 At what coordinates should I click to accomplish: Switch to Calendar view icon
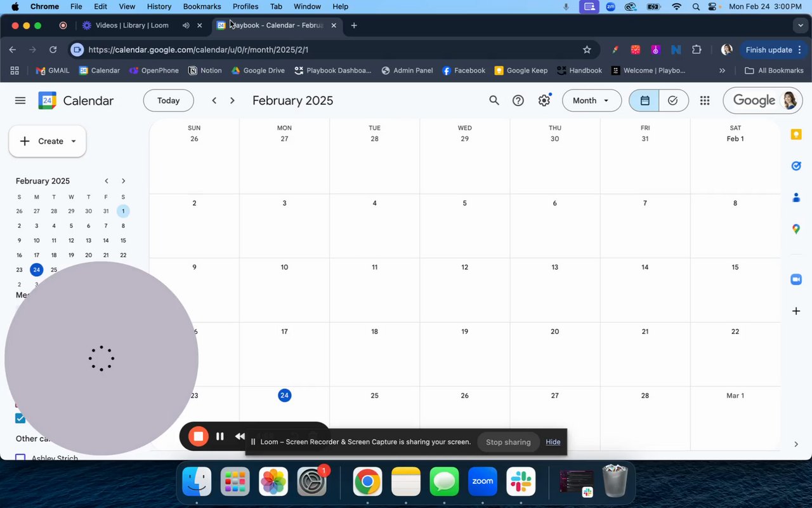coord(645,100)
